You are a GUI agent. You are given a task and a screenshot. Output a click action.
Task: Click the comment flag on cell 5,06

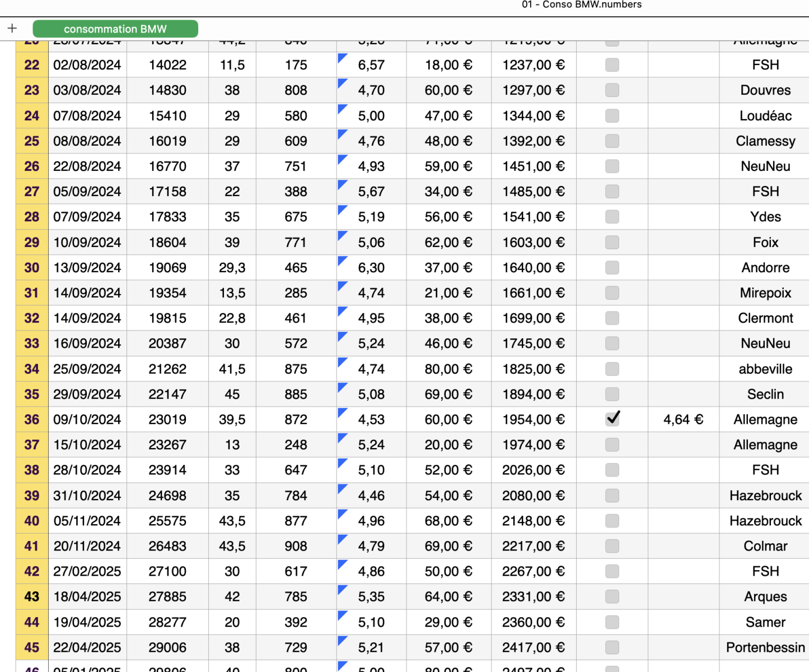pos(342,235)
